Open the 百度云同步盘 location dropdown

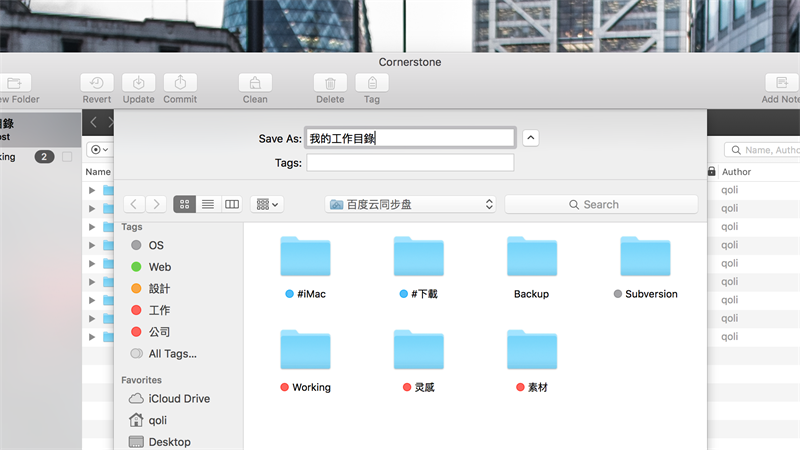[411, 204]
